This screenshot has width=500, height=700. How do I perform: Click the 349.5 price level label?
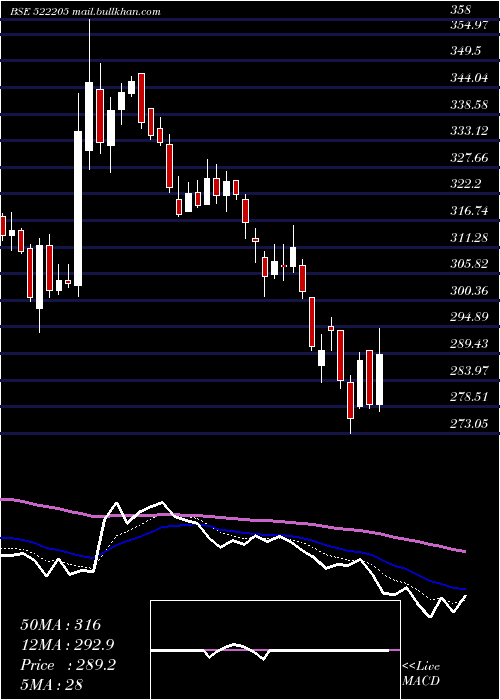pyautogui.click(x=466, y=51)
